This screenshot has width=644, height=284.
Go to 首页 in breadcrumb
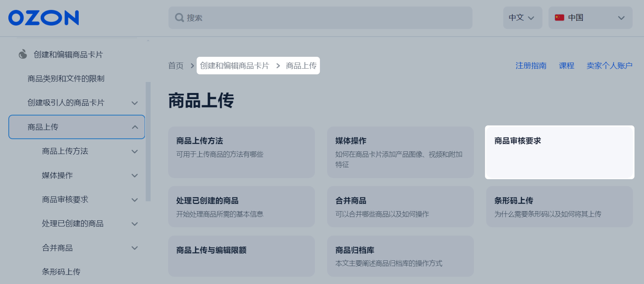176,66
